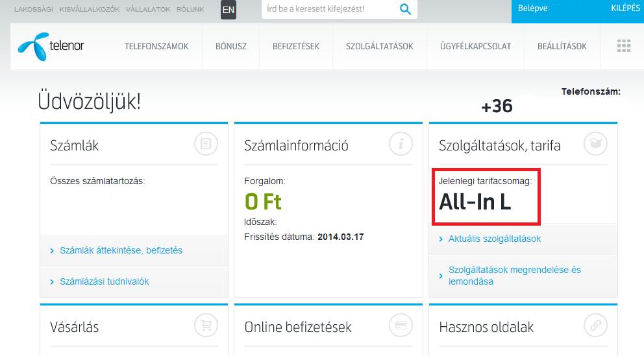Open the TELEFONSZÁMOK menu
This screenshot has height=356, width=644.
tap(156, 46)
